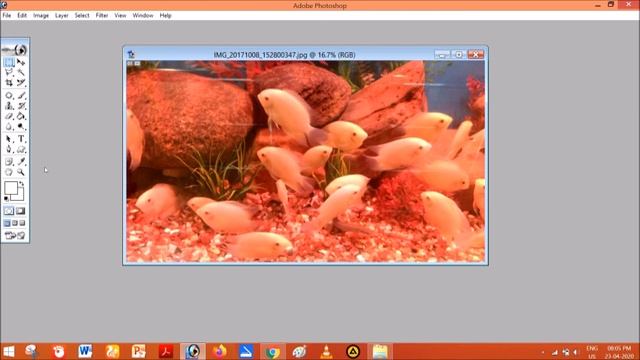Viewport: 640px width, 360px height.
Task: Select the Rectangular Marquee tool
Action: point(9,62)
